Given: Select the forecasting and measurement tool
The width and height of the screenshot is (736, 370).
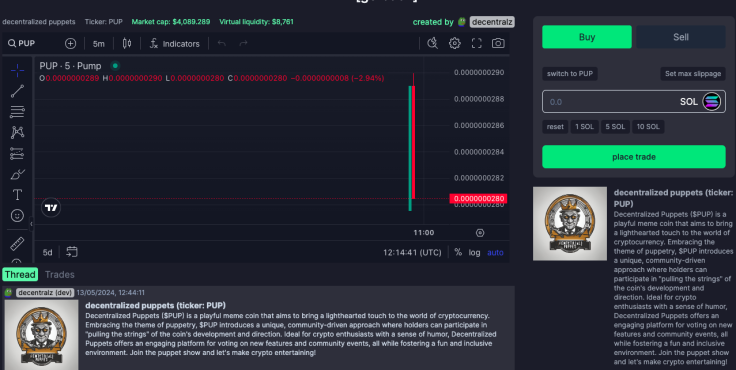Looking at the screenshot, I should tap(17, 154).
